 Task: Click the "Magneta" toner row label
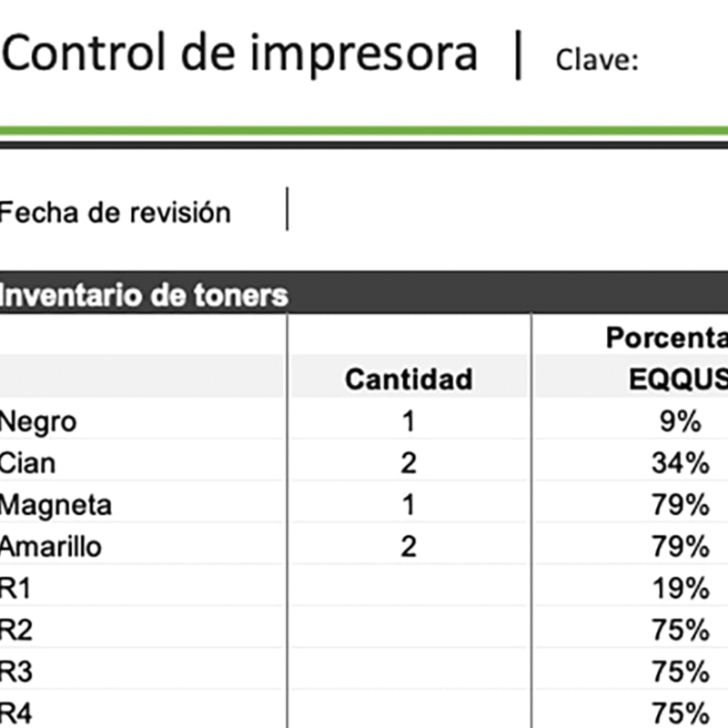click(56, 505)
